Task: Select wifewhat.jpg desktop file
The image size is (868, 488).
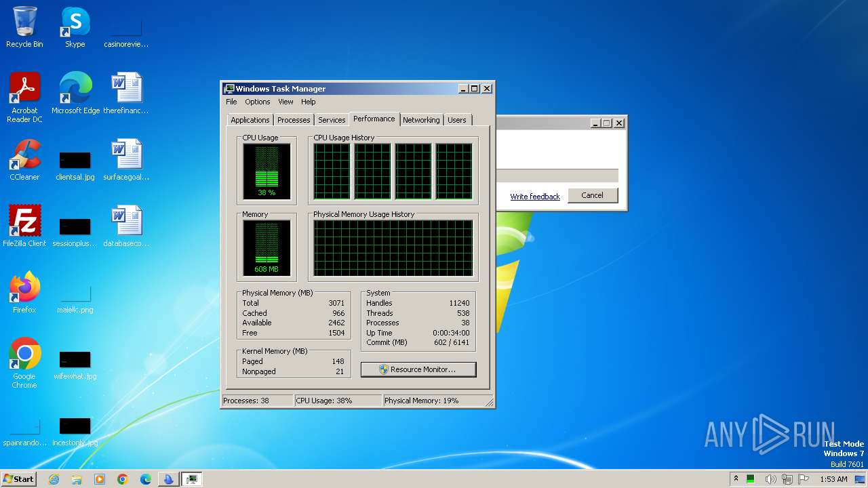Action: pos(75,365)
